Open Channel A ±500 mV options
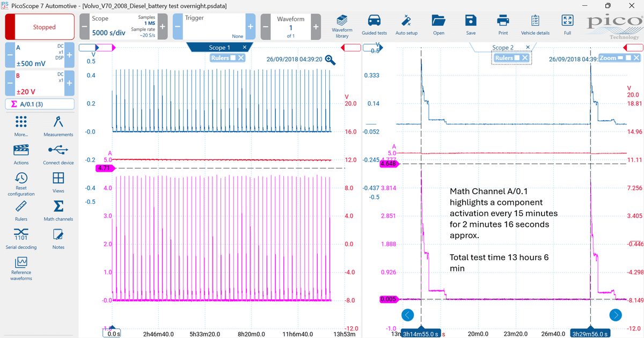This screenshot has width=644, height=338. 40,55
